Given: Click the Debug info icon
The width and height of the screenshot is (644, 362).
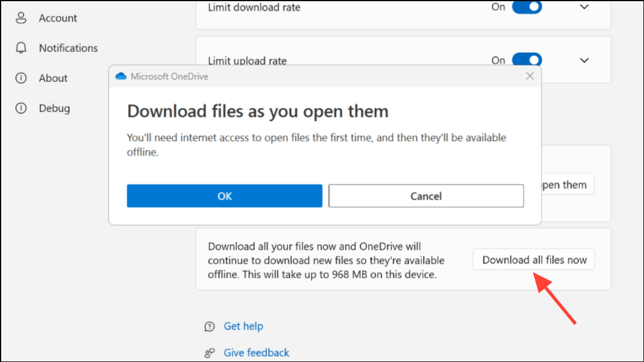Looking at the screenshot, I should pos(21,108).
